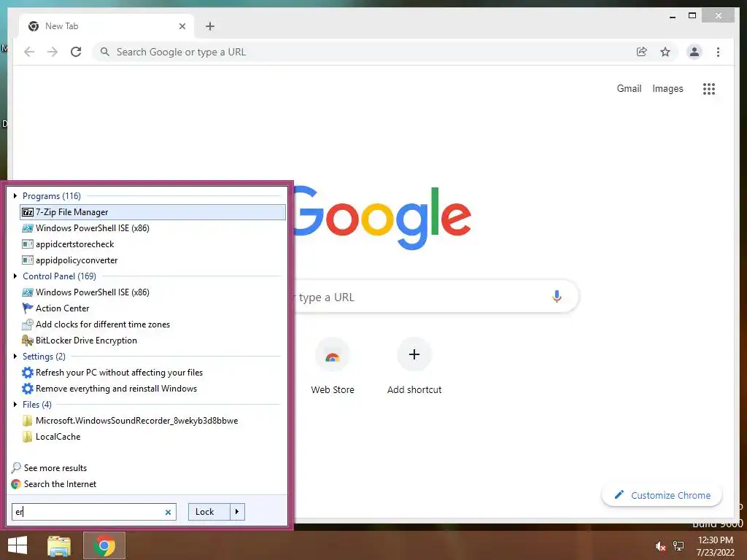This screenshot has height=560, width=747.
Task: Click the muted volume tray icon
Action: (x=660, y=546)
